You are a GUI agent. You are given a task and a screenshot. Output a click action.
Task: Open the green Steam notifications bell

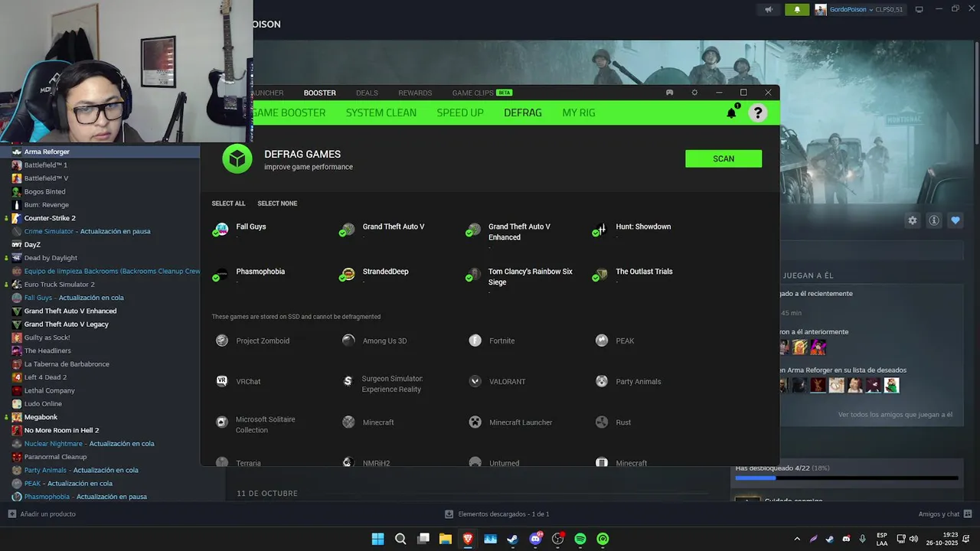797,10
